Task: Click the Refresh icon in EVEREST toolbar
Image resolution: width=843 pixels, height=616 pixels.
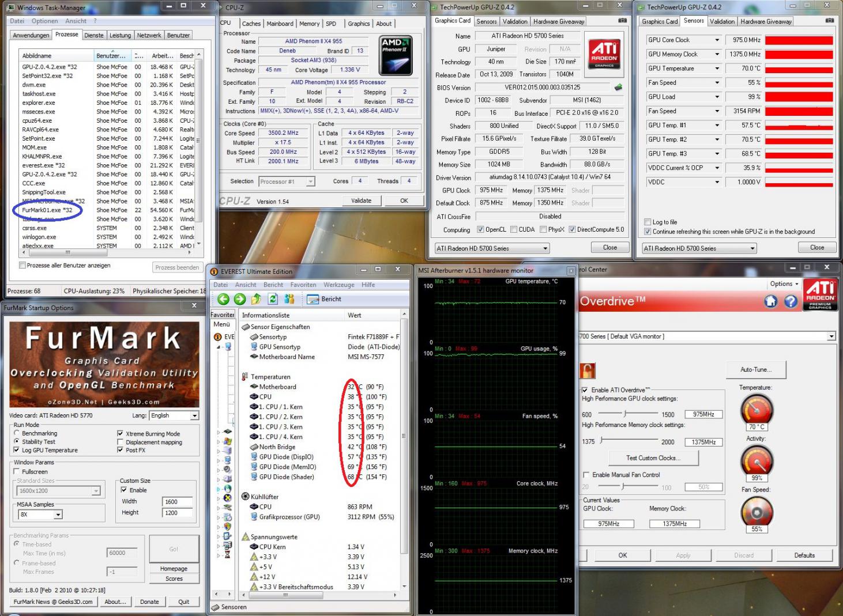Action: (273, 299)
